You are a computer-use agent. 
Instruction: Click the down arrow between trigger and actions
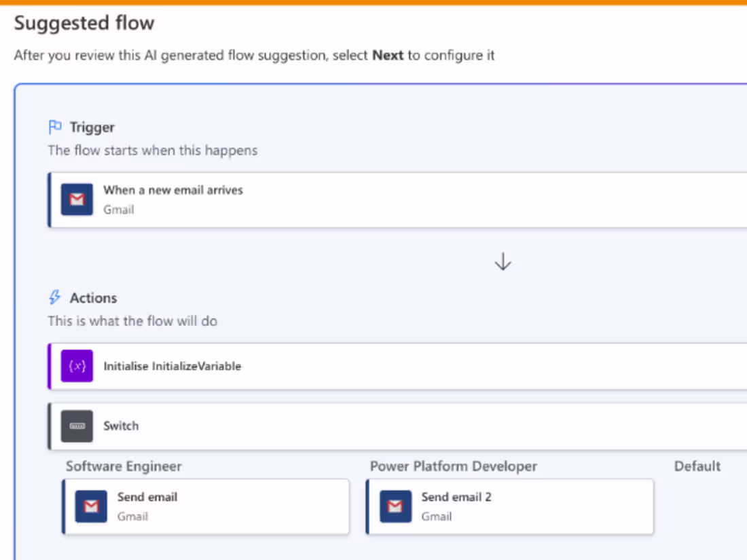tap(503, 261)
